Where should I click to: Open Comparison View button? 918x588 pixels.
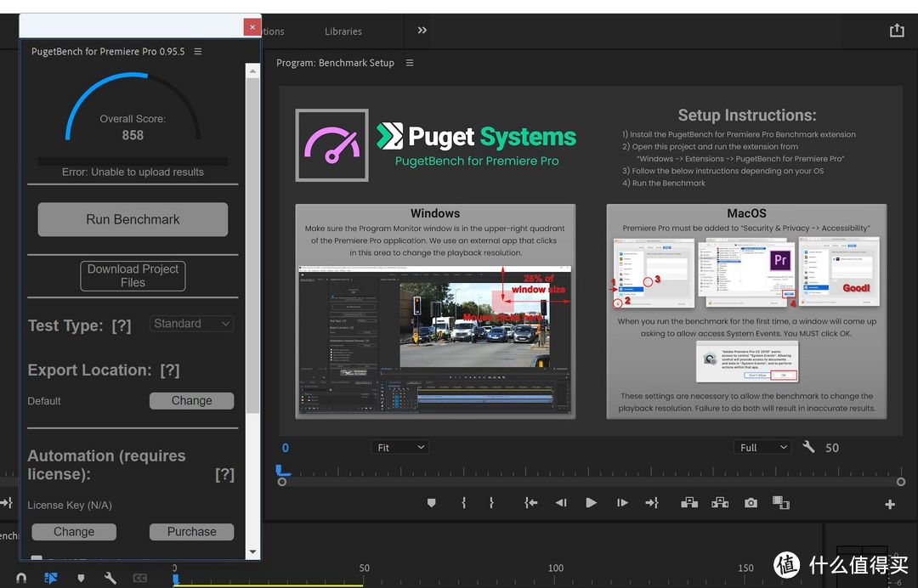(781, 502)
